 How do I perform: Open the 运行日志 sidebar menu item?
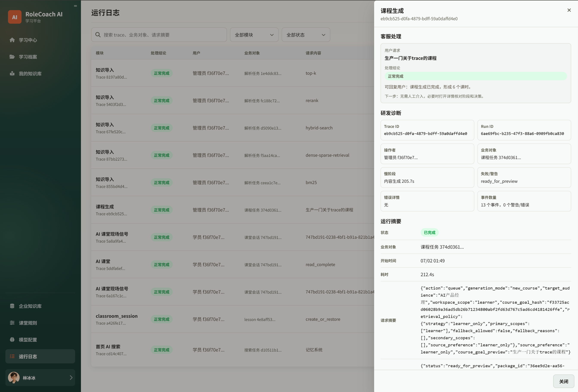coord(40,356)
